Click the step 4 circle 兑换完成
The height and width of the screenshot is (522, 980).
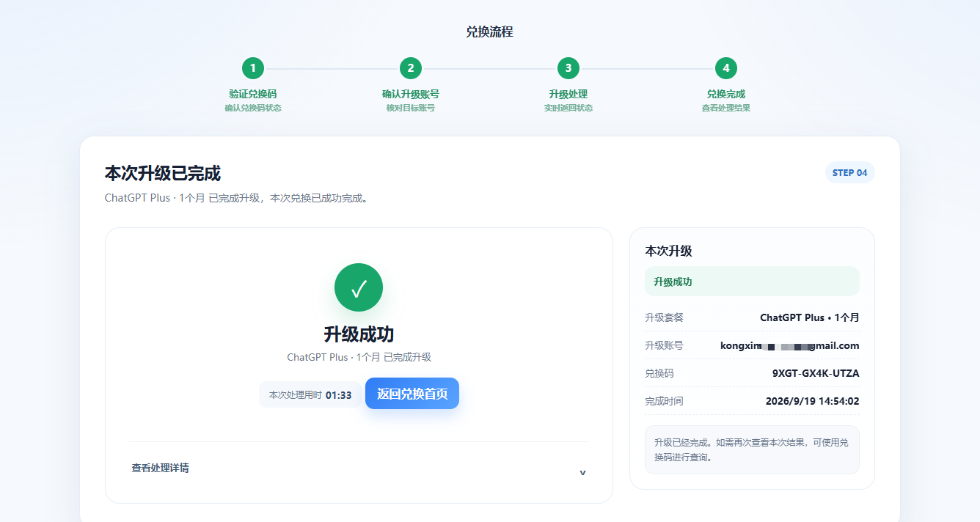[x=726, y=68]
